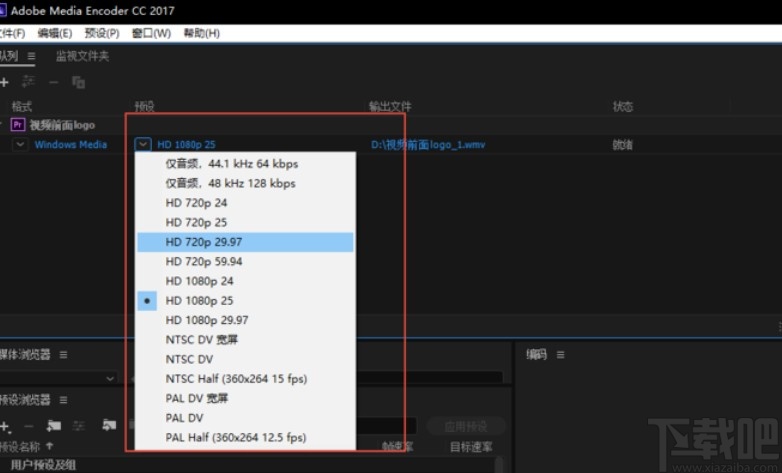Viewport: 782px width, 473px height.
Task: Select preset 仅音频, 44.1 kHz 64 kbps
Action: click(x=245, y=164)
